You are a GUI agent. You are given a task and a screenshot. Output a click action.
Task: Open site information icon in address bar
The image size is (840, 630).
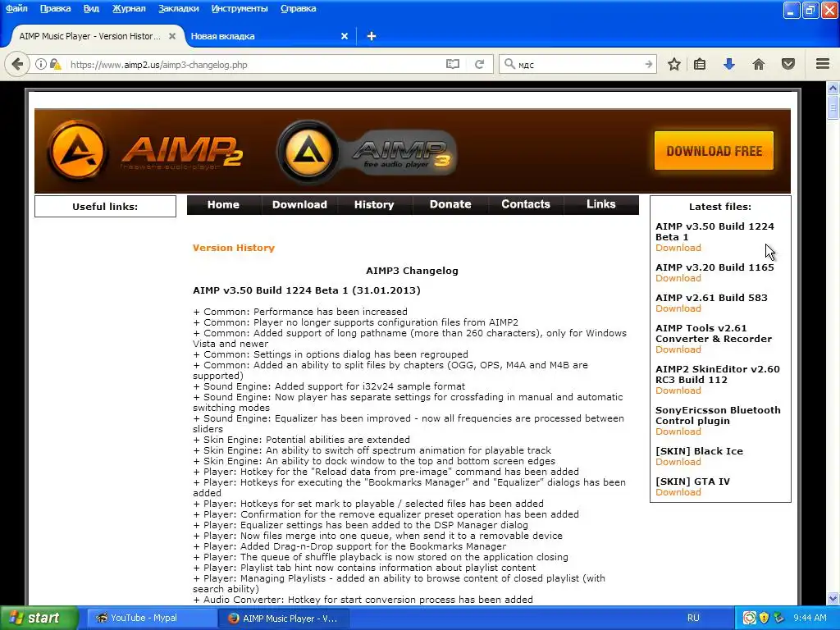(x=41, y=64)
